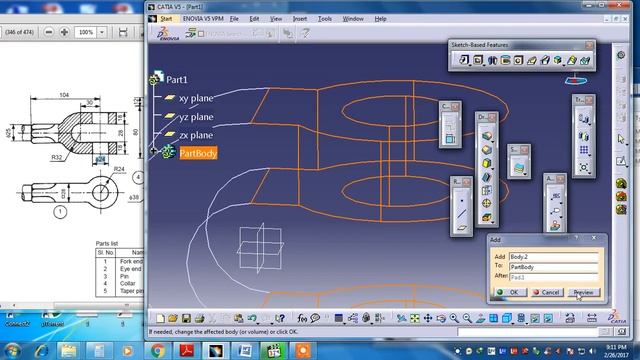Activate the Rotate view icon
This screenshot has width=640, height=360.
441,318
